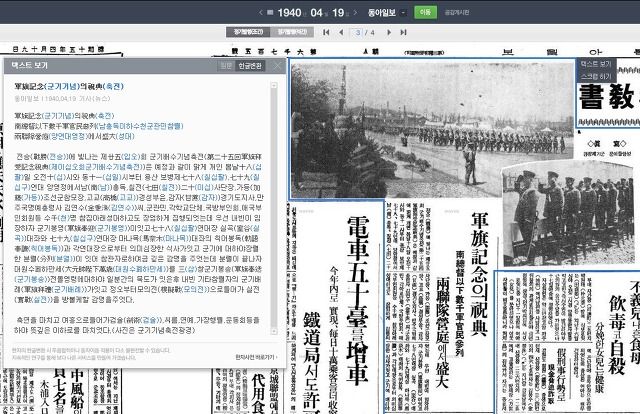Viewport: 640px width, 414px height.
Task: Go to the previous date arrow
Action: [260, 13]
